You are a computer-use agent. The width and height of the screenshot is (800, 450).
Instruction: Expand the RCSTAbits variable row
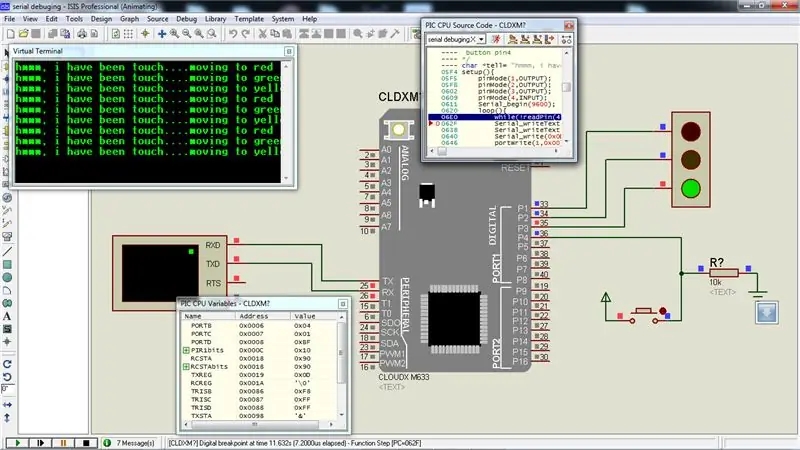[186, 367]
